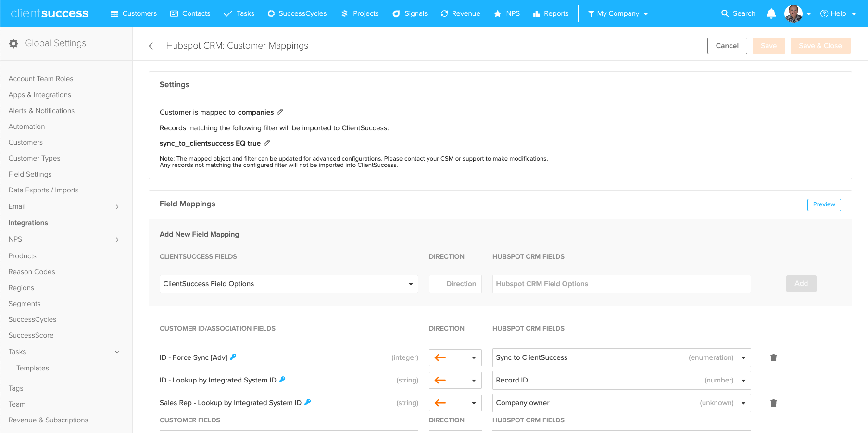Open the notifications bell
Screen dimensions: 868x433
coord(771,13)
